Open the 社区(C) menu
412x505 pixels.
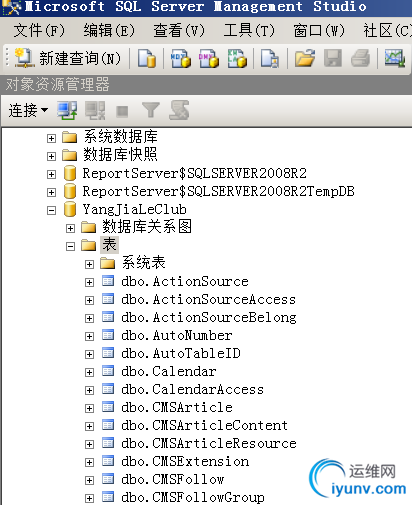tap(387, 31)
